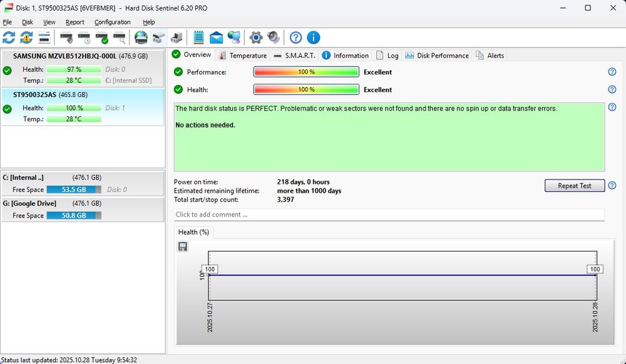Open the Help menu
Viewport: 626px width, 364px height.
click(x=148, y=23)
